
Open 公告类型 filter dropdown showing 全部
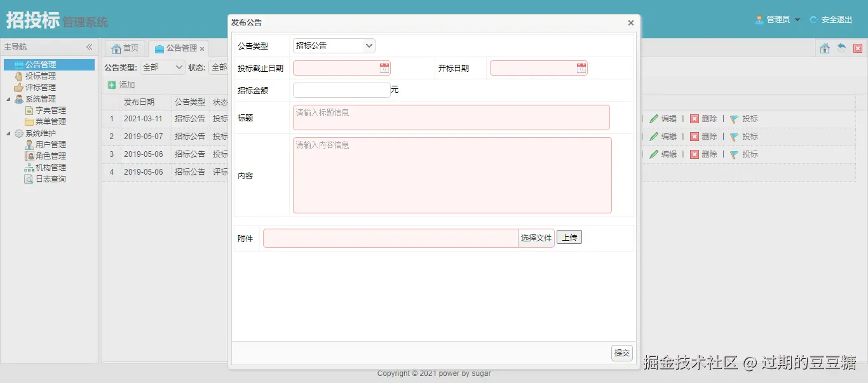[162, 67]
